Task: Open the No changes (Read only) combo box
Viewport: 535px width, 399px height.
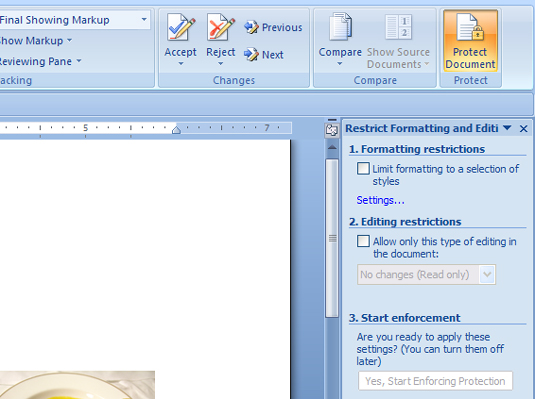Action: click(x=426, y=274)
